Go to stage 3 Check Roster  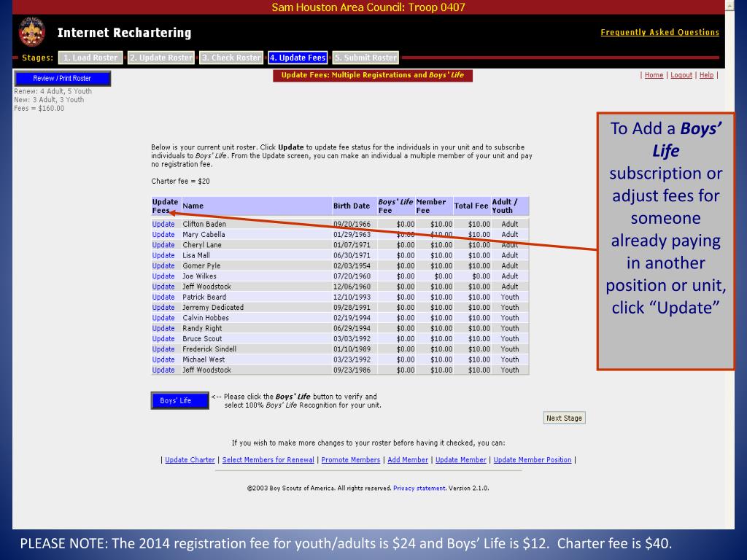tap(231, 58)
